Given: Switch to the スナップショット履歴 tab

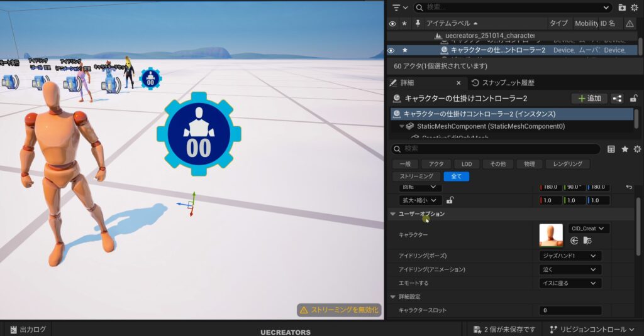Looking at the screenshot, I should coord(507,83).
